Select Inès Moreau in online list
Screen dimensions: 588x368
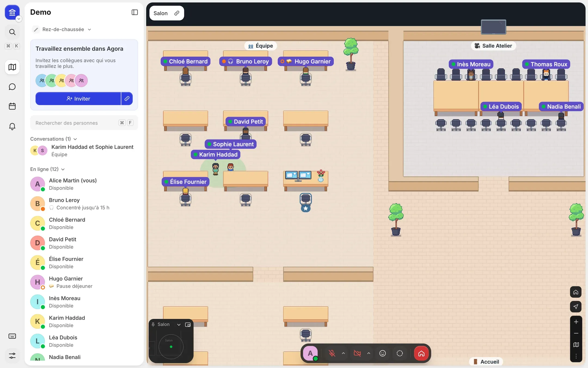coord(84,302)
